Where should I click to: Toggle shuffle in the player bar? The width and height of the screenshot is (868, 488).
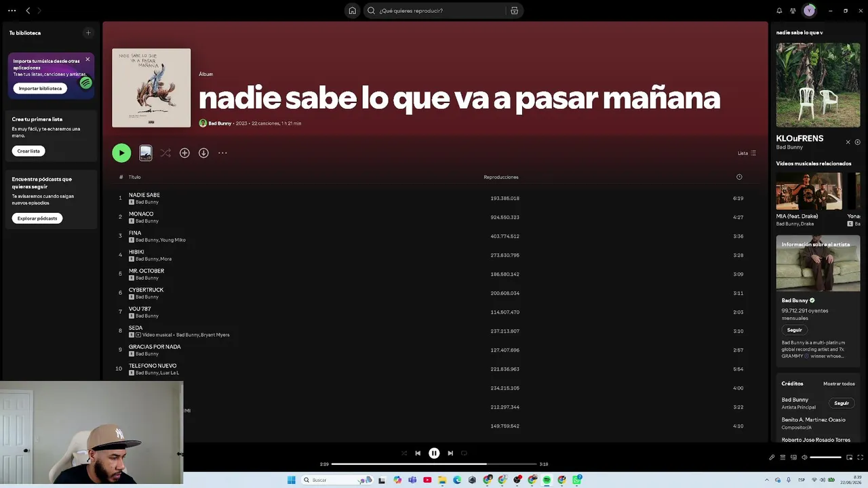coord(404,453)
